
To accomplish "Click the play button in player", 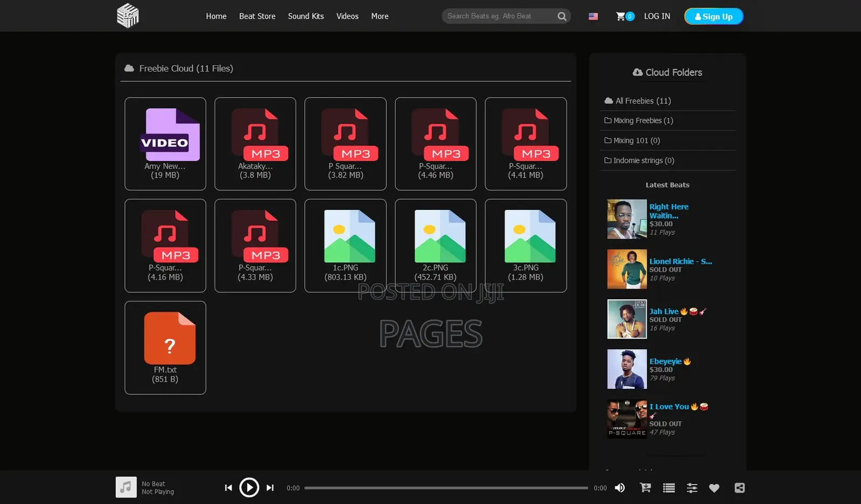I will (x=249, y=487).
